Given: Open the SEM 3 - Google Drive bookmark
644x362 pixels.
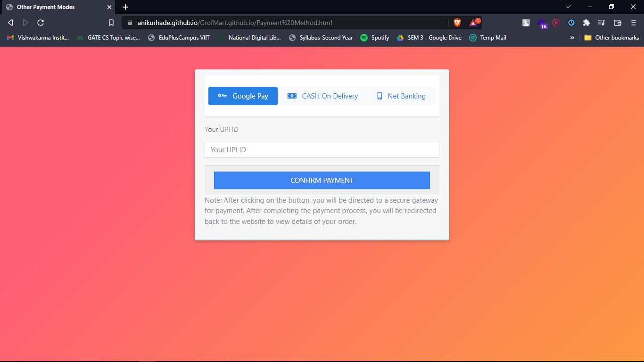Looking at the screenshot, I should [429, 38].
